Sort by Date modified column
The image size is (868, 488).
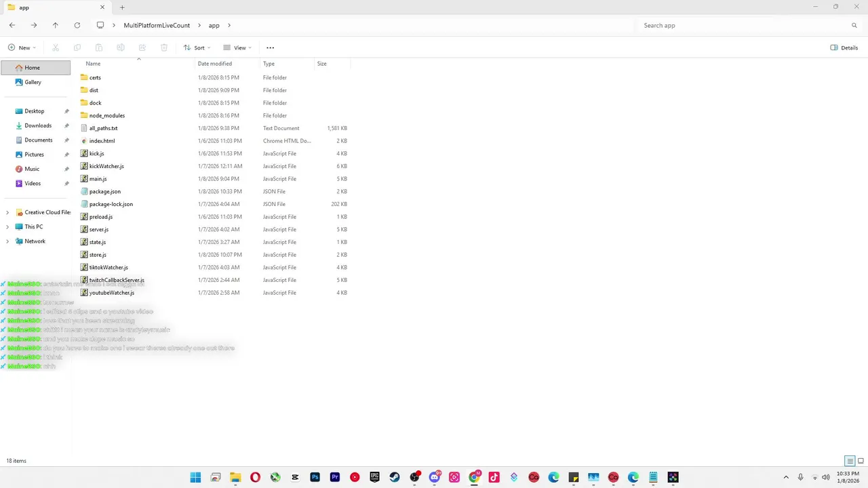(x=227, y=64)
